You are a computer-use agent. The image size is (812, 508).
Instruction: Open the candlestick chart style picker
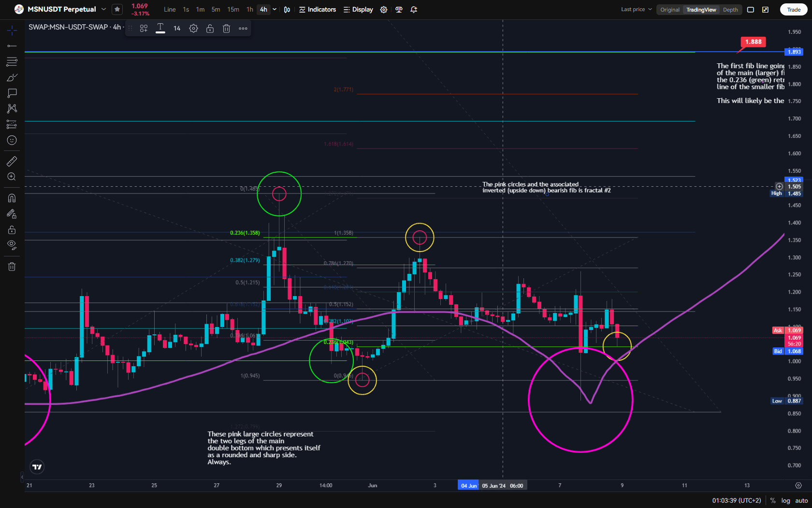point(287,10)
